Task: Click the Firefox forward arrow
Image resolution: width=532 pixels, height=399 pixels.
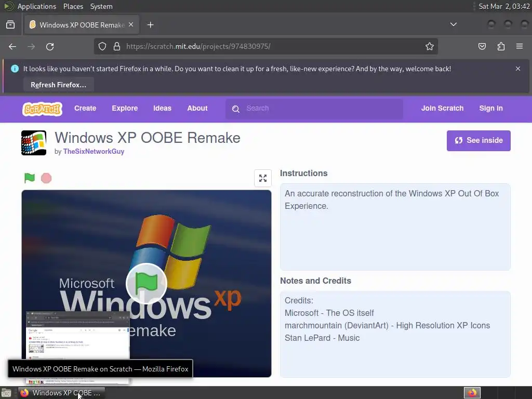Action: pos(31,46)
